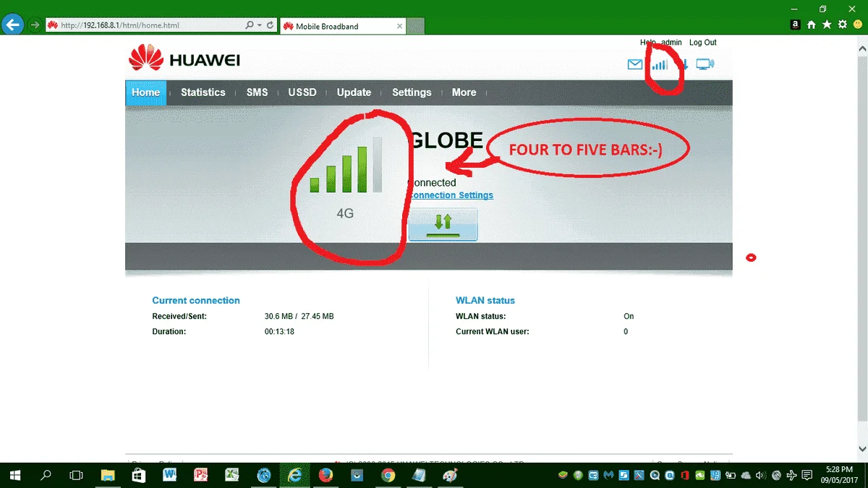
Task: Go back with the browser back arrow
Action: pos(12,25)
